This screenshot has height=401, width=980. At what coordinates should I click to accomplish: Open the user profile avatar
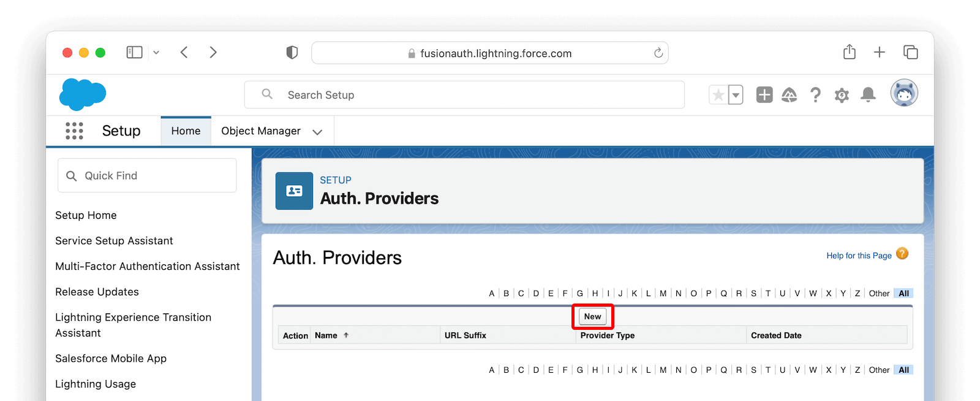pos(904,93)
